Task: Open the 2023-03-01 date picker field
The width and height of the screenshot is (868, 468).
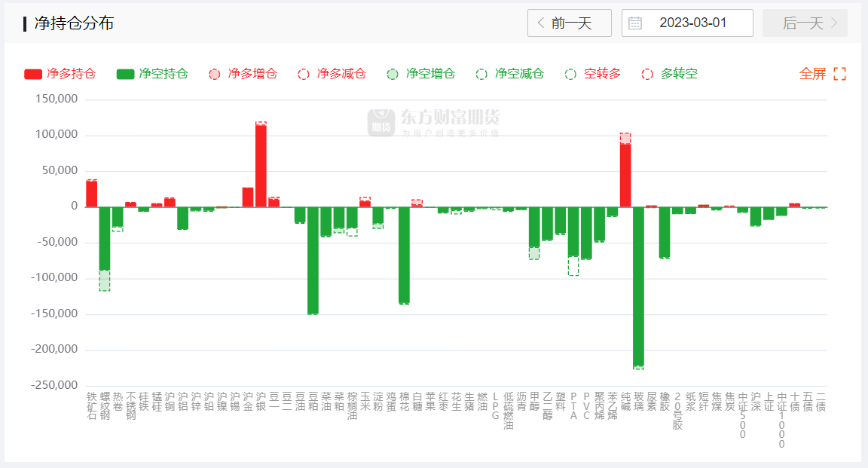Action: click(x=692, y=23)
